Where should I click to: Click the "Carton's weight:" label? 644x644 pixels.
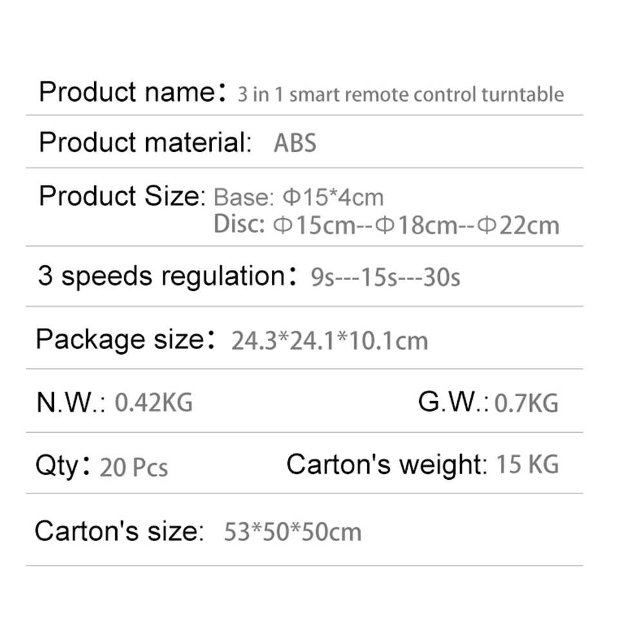coord(387,464)
